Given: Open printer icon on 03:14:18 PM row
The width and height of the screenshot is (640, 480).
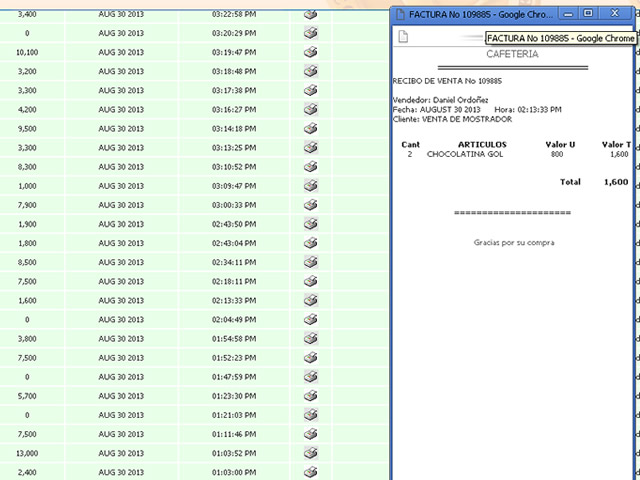Looking at the screenshot, I should 311,129.
